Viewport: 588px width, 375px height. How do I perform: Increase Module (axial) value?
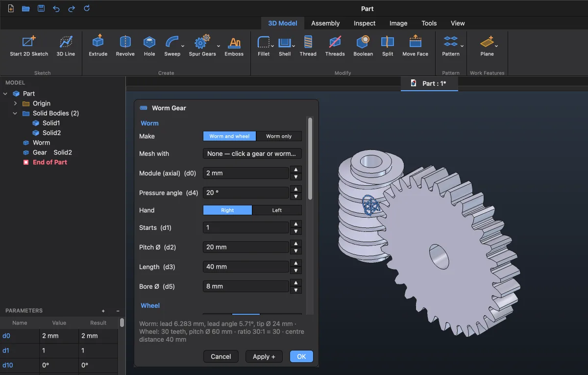(295, 170)
